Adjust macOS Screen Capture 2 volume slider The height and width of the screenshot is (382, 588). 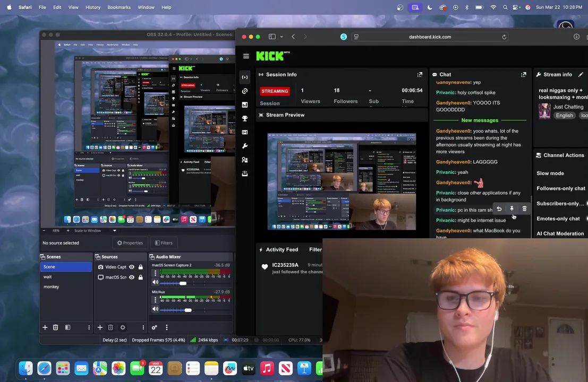click(x=183, y=283)
